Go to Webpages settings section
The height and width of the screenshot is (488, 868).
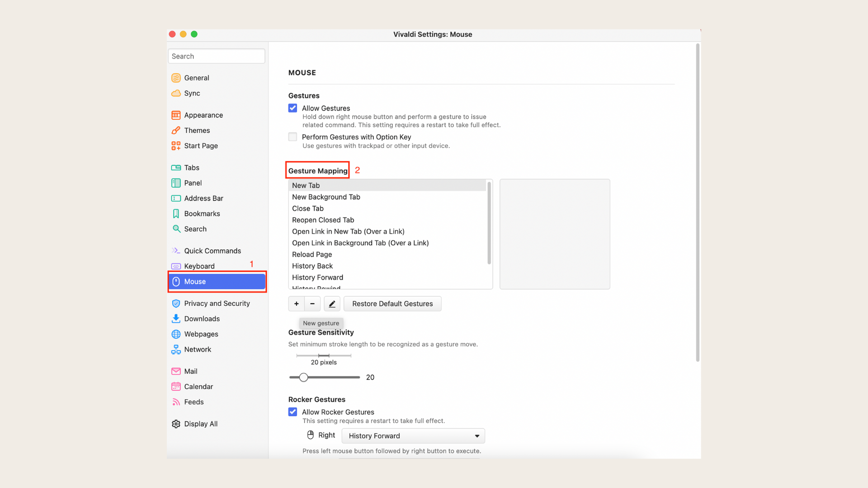pyautogui.click(x=217, y=334)
